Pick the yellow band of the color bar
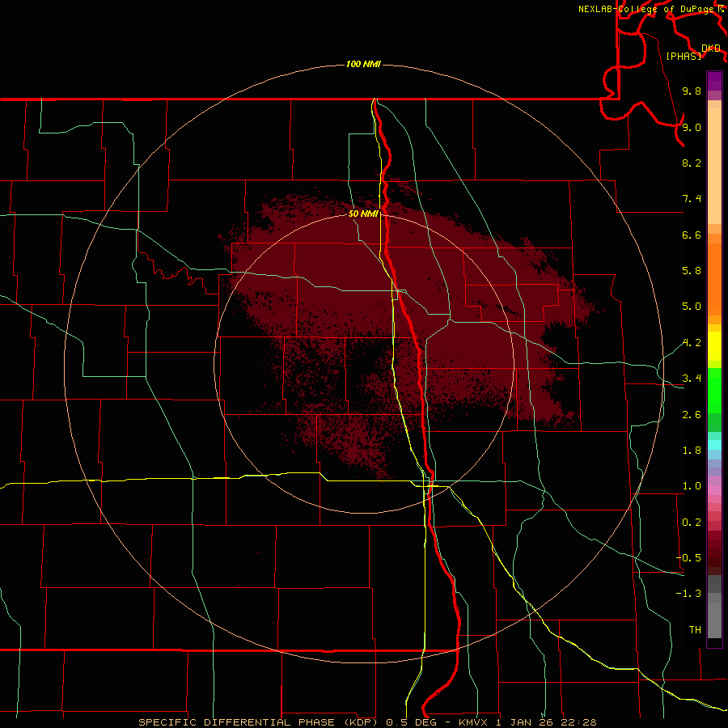Image resolution: width=728 pixels, height=728 pixels. click(x=714, y=346)
